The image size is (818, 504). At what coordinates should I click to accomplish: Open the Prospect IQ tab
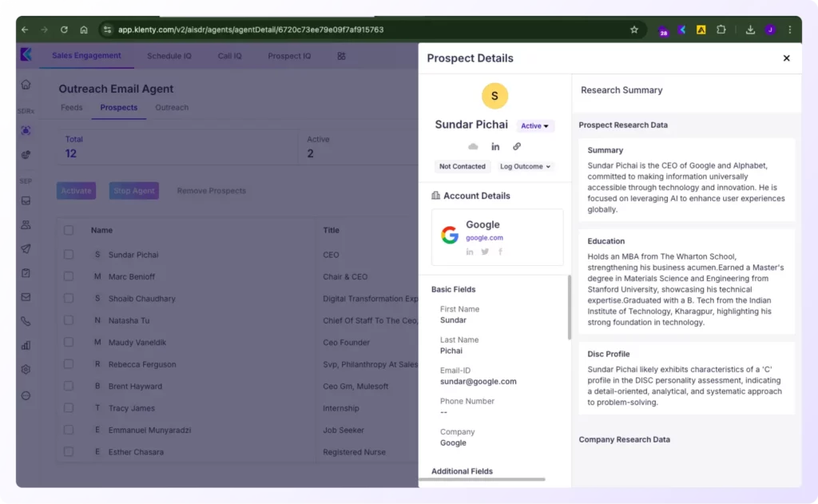coord(289,56)
